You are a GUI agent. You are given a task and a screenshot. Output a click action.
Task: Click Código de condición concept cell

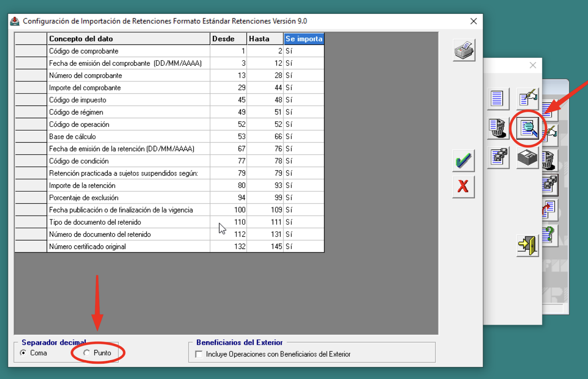coord(129,161)
